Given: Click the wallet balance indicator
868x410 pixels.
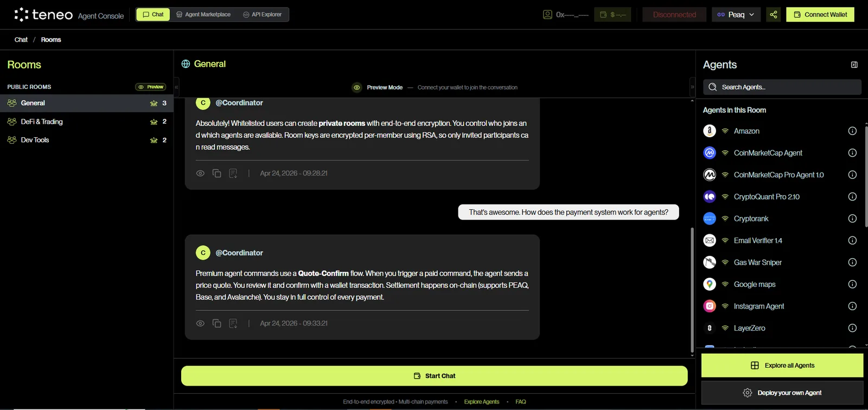Looking at the screenshot, I should pyautogui.click(x=612, y=15).
